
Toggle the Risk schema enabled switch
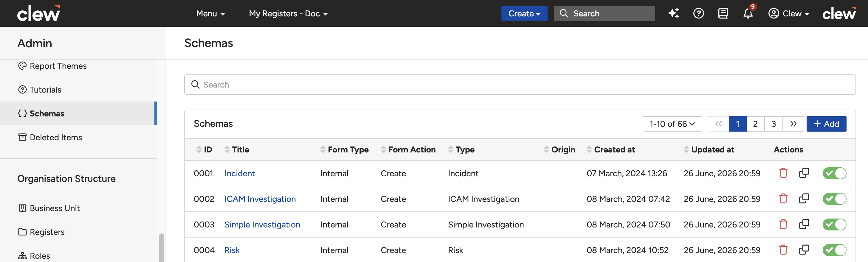(834, 250)
